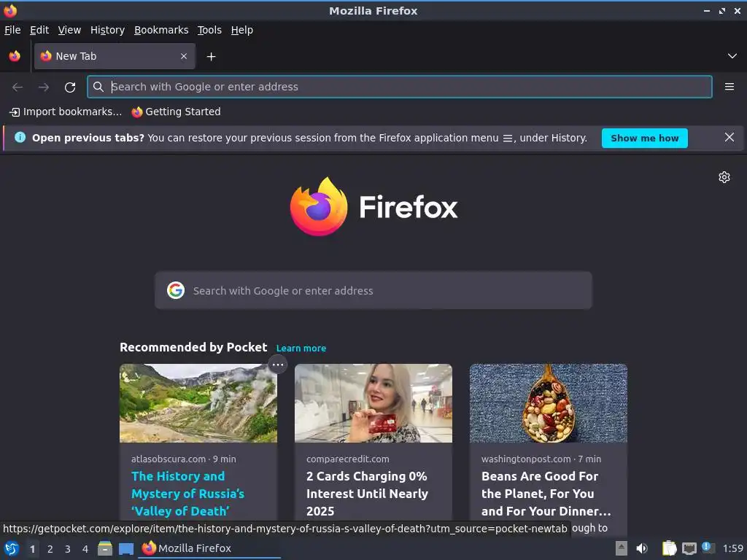Click the volume speaker tray icon
747x560 pixels.
[x=642, y=548]
